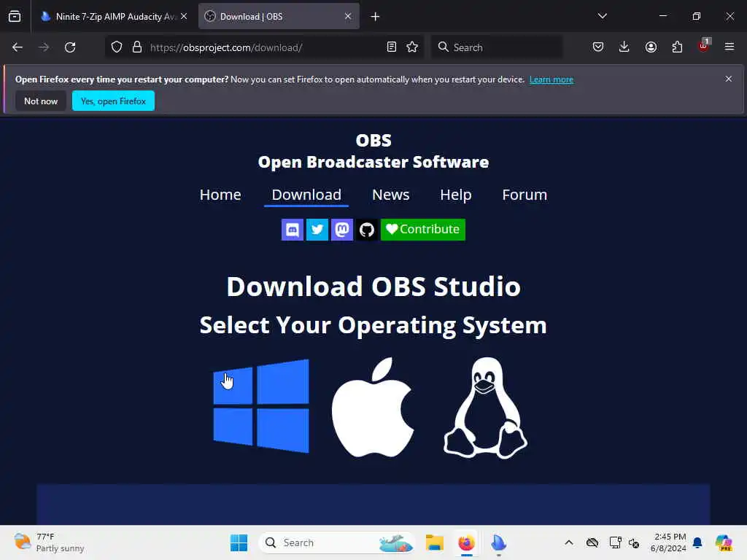747x560 pixels.
Task: Bookmark this page with the star
Action: point(412,47)
